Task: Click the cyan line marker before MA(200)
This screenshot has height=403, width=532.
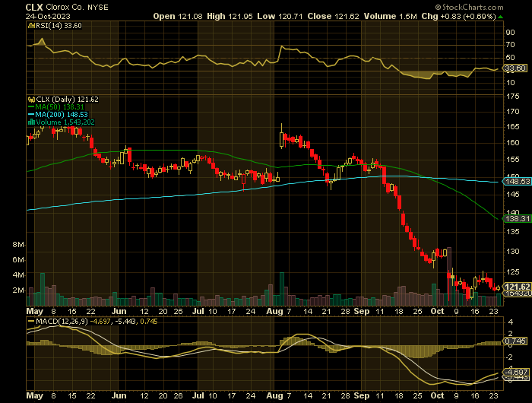Action: click(x=31, y=115)
